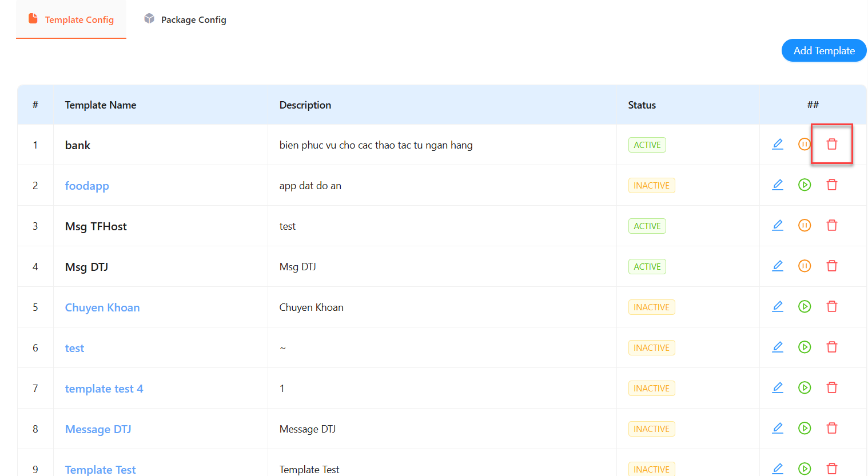Edit the Chuyen Khoan template
The height and width of the screenshot is (476, 868).
pyautogui.click(x=778, y=306)
